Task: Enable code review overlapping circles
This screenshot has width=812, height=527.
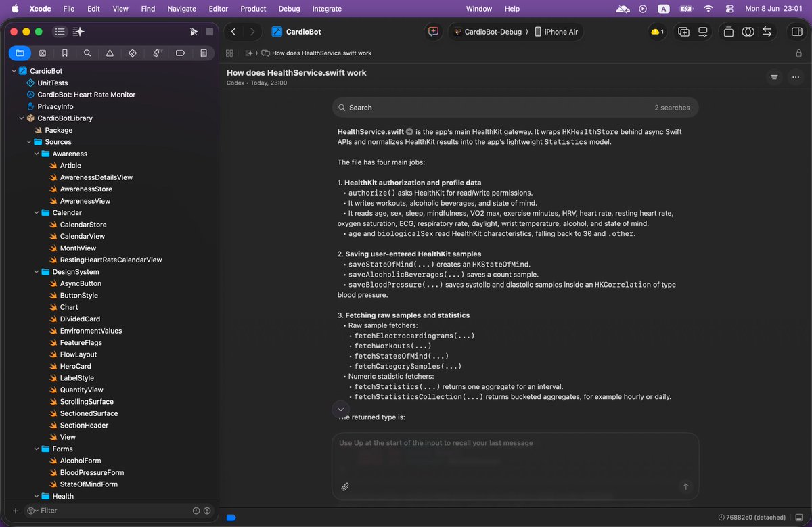Action: tap(748, 32)
